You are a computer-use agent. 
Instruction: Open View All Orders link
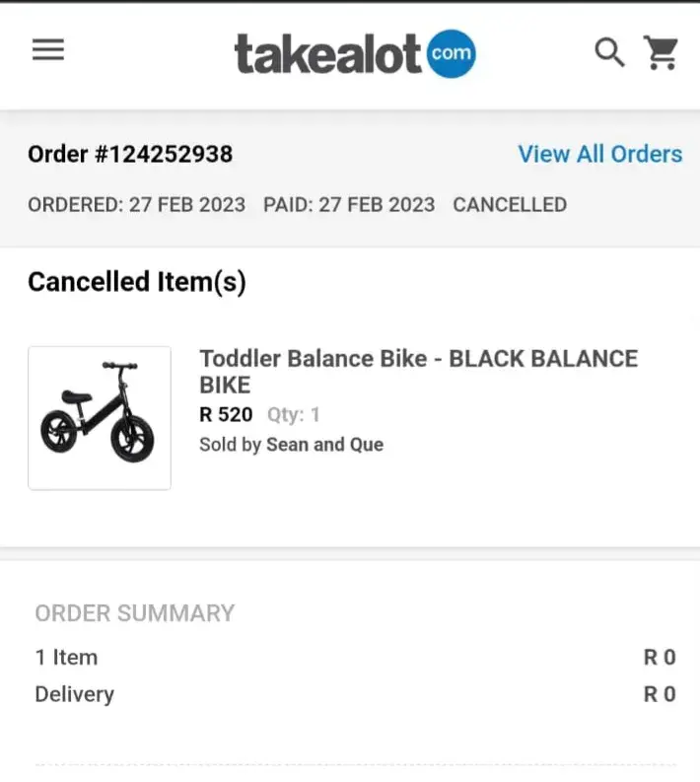pos(599,154)
